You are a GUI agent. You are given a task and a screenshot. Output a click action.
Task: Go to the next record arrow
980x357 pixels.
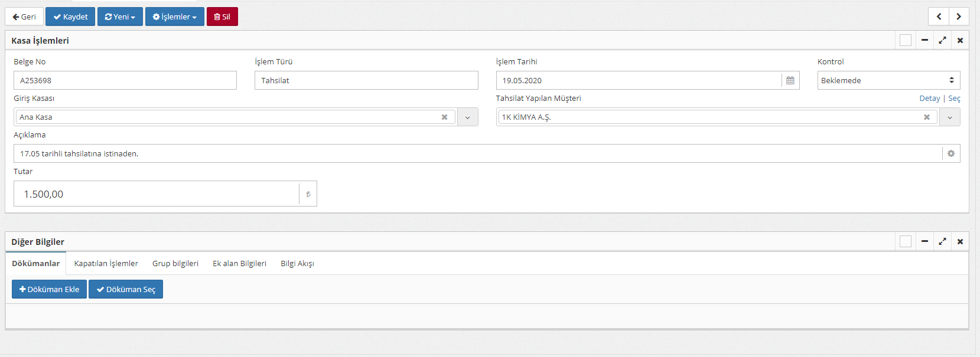coord(958,17)
